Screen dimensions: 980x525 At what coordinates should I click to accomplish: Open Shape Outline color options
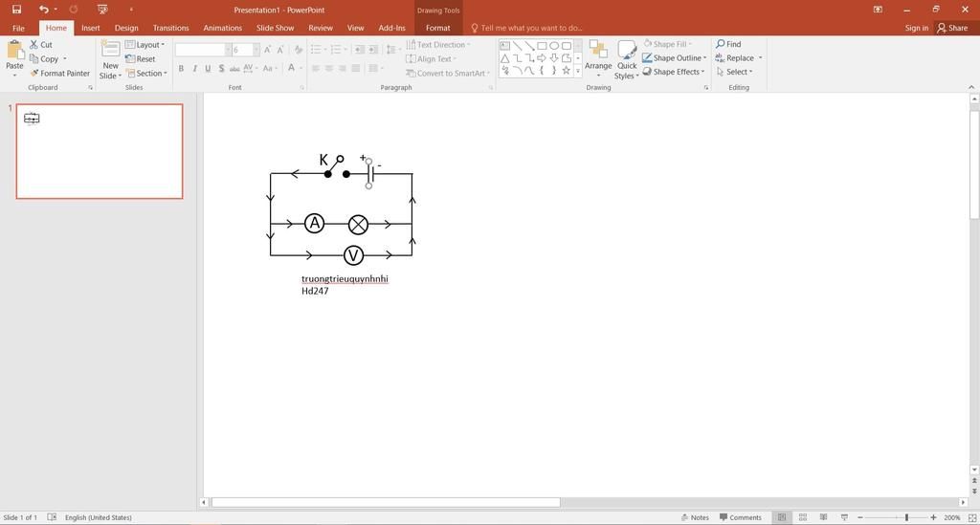pos(675,57)
